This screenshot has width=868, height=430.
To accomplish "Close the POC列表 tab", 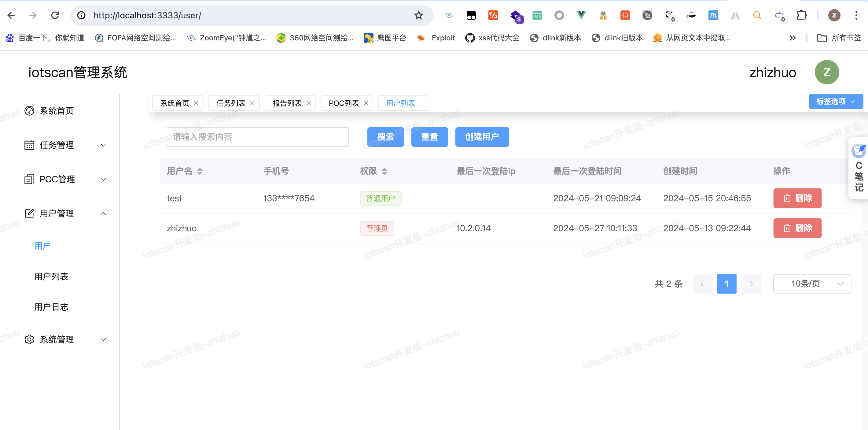I will pos(366,103).
